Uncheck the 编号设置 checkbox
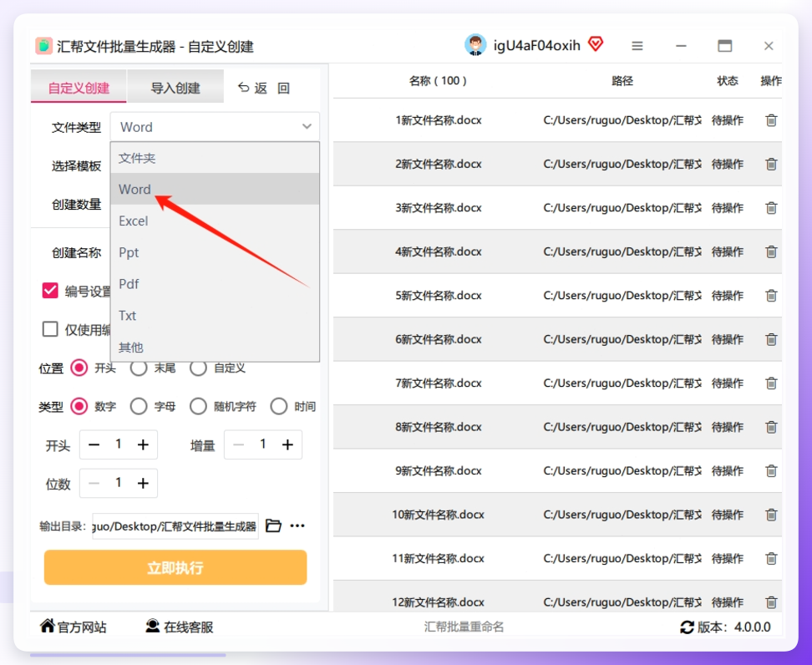Viewport: 812px width, 665px height. [x=50, y=291]
